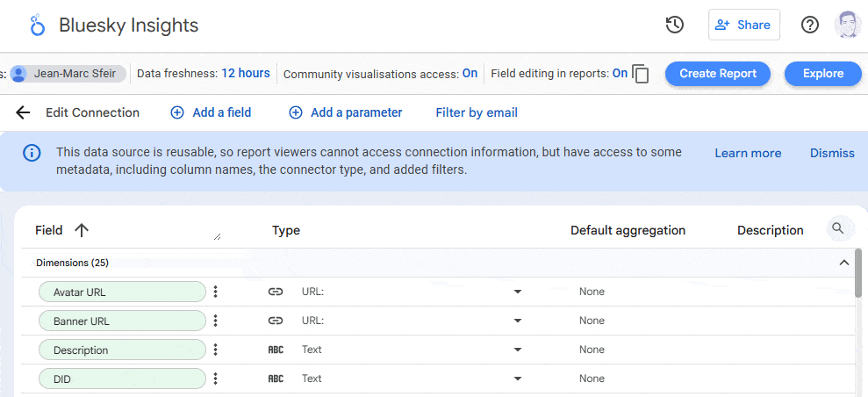The image size is (868, 397).
Task: Click Edit Connection
Action: point(92,113)
